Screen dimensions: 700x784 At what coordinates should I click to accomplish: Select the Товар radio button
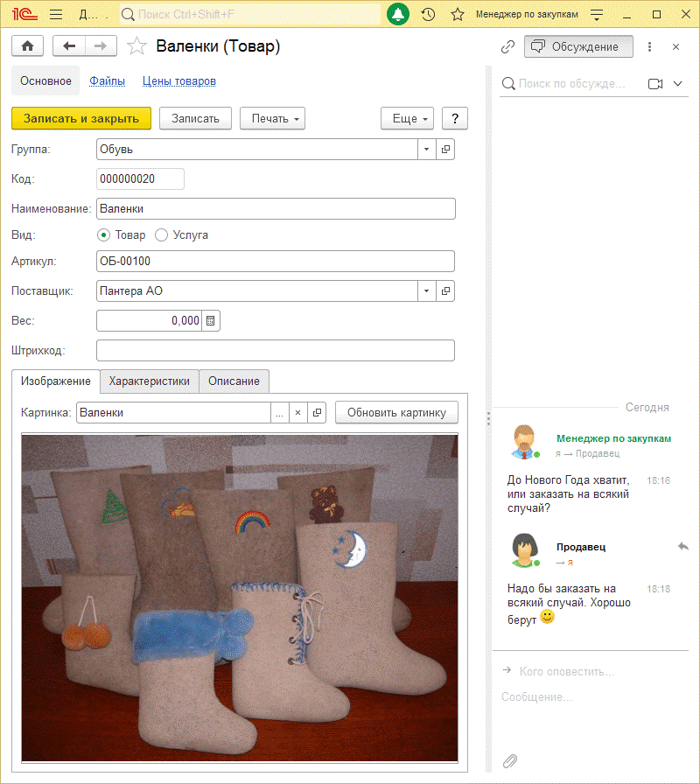(x=103, y=235)
